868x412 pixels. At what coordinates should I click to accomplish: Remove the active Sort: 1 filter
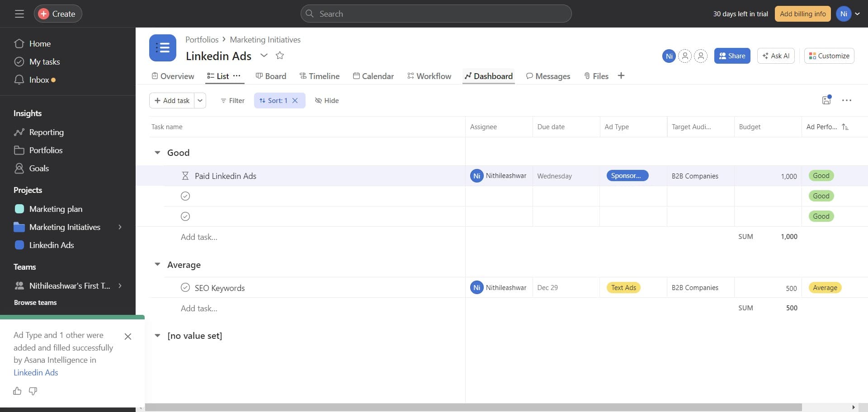[295, 100]
